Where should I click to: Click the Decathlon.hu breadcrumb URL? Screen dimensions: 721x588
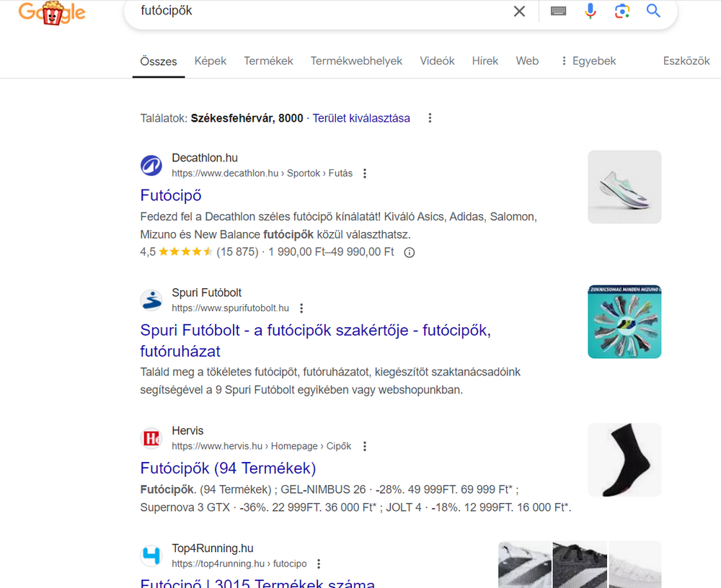[x=262, y=174]
